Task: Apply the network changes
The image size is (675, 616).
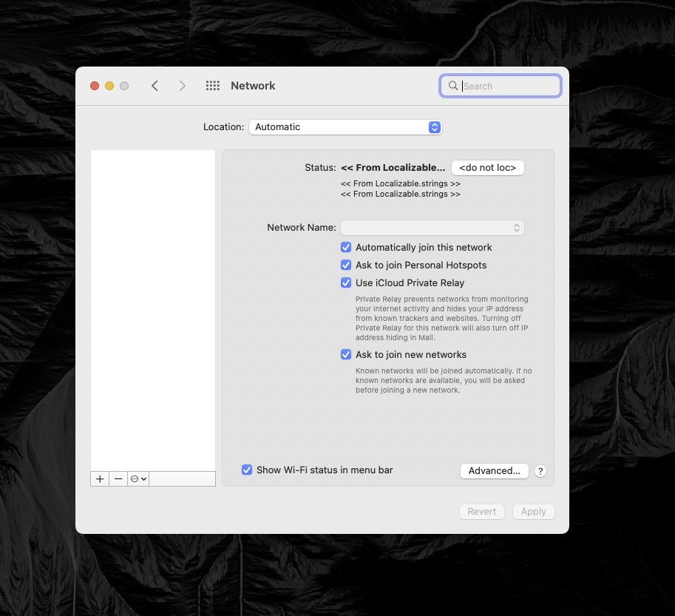Action: pos(533,511)
